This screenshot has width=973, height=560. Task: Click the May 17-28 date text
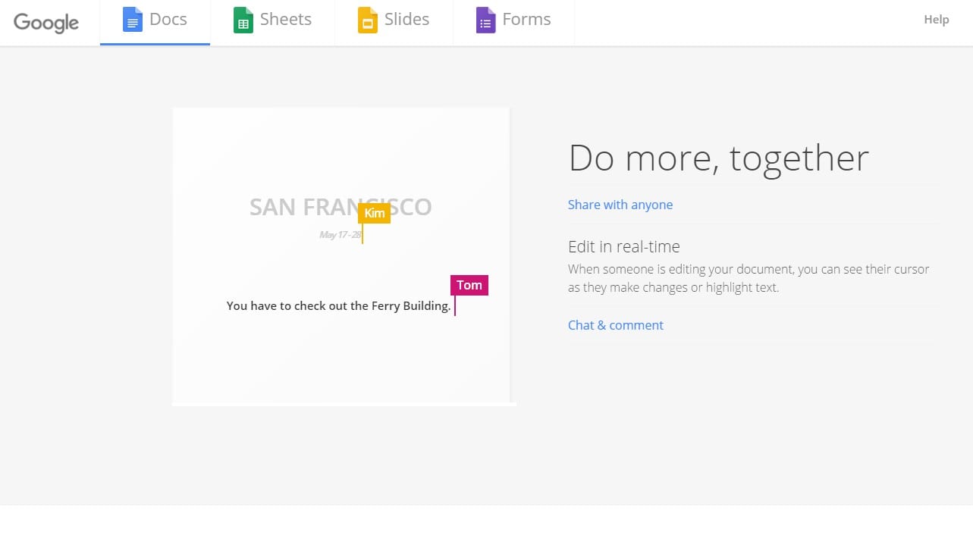(x=340, y=235)
